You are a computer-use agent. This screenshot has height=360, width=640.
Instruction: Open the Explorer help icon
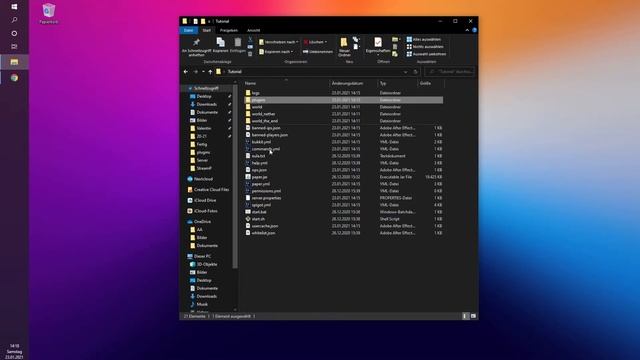point(474,30)
